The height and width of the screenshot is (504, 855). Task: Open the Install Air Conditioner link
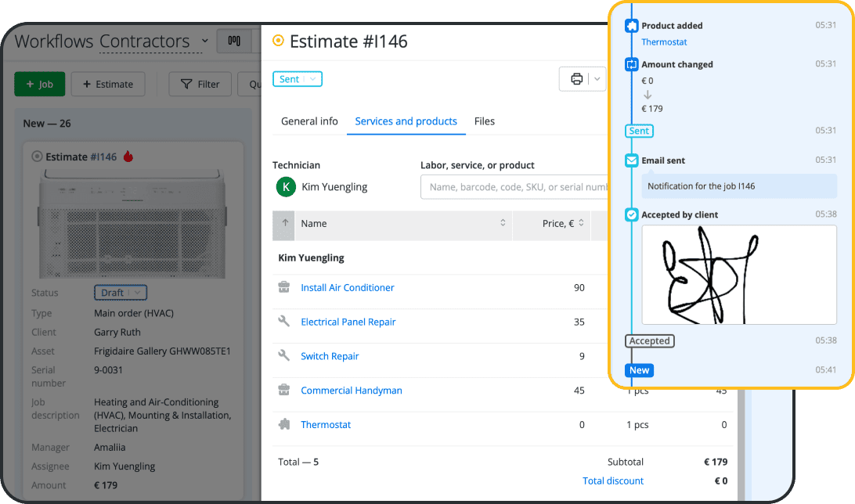click(348, 288)
